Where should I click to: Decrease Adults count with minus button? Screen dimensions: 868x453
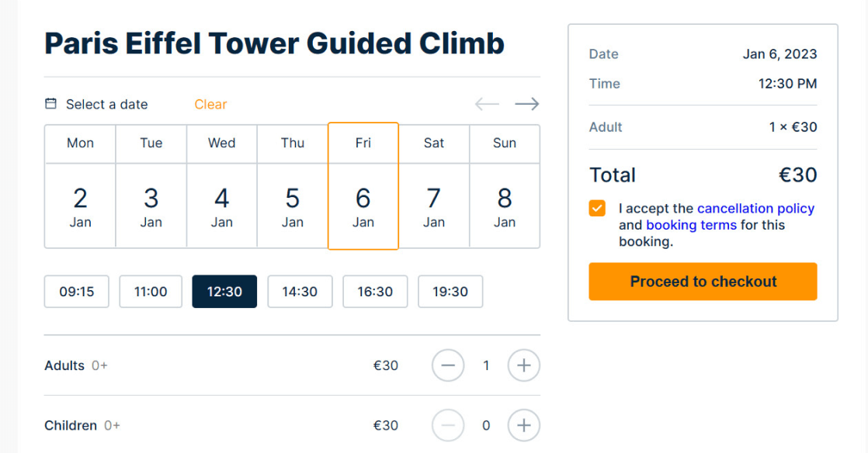(x=448, y=365)
